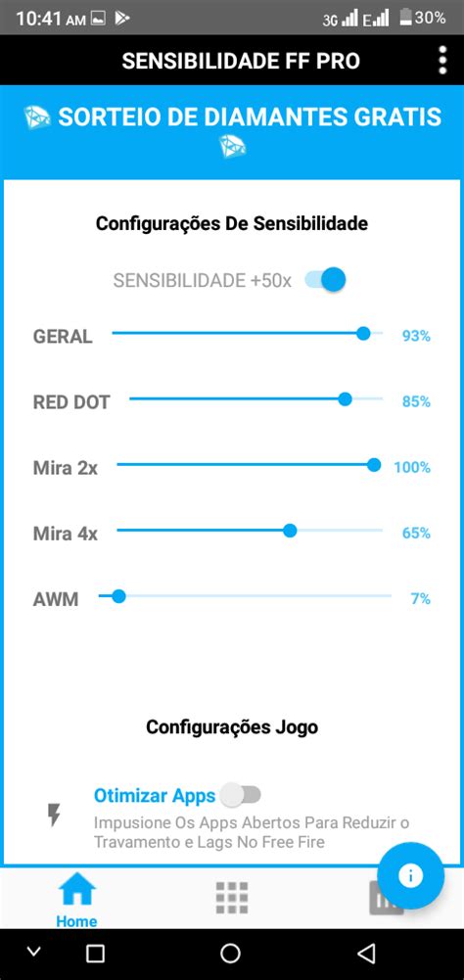The height and width of the screenshot is (980, 464).
Task: Enable the Otimizar Apps switch
Action: pos(242,795)
